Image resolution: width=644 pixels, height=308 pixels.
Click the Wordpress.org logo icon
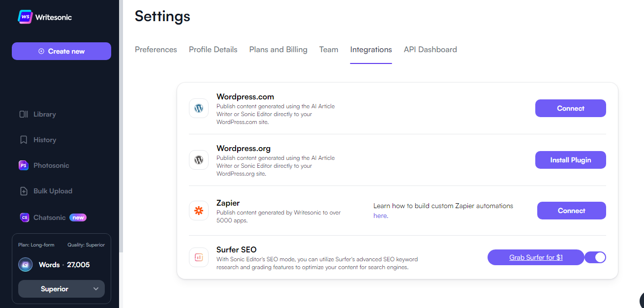pos(199,160)
